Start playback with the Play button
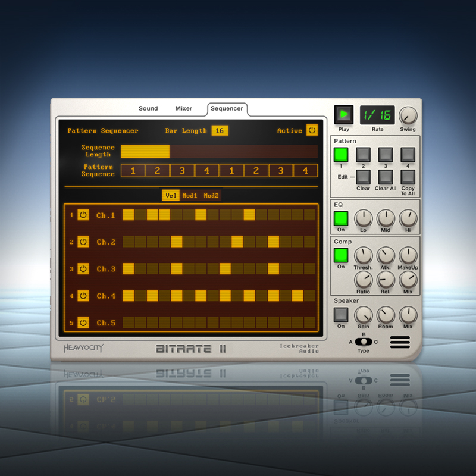This screenshot has width=476, height=476. coord(344,115)
